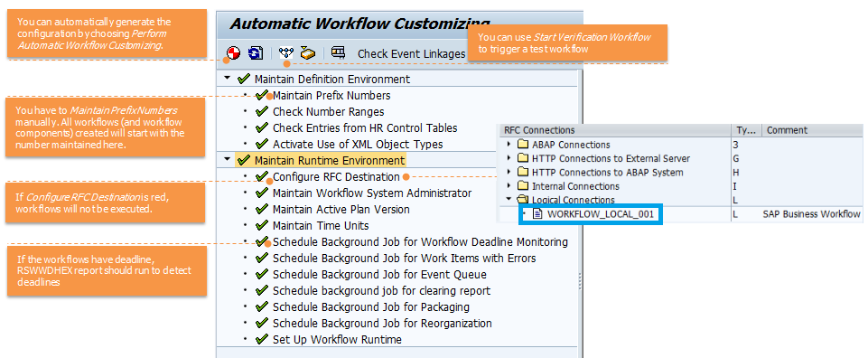This screenshot has height=358, width=868.
Task: Collapse the Maintain Definition Environment node
Action: (x=227, y=79)
